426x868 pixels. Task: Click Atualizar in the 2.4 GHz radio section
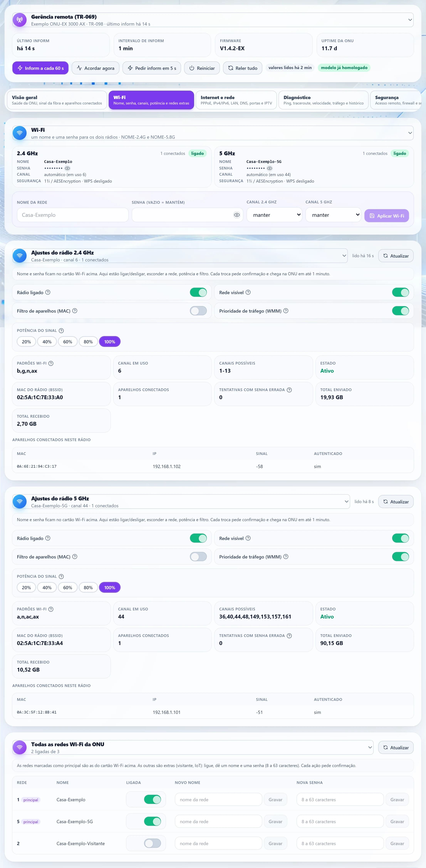(x=396, y=256)
